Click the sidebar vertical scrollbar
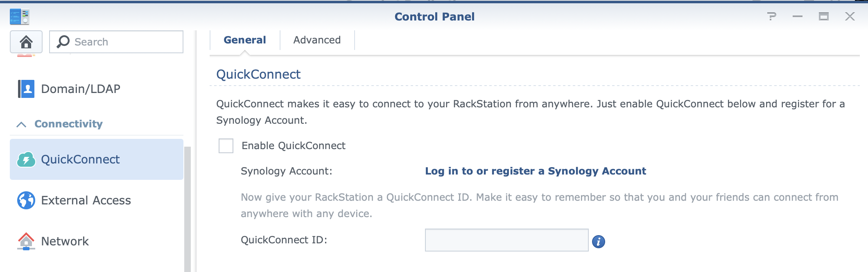This screenshot has height=272, width=868. tap(188, 209)
